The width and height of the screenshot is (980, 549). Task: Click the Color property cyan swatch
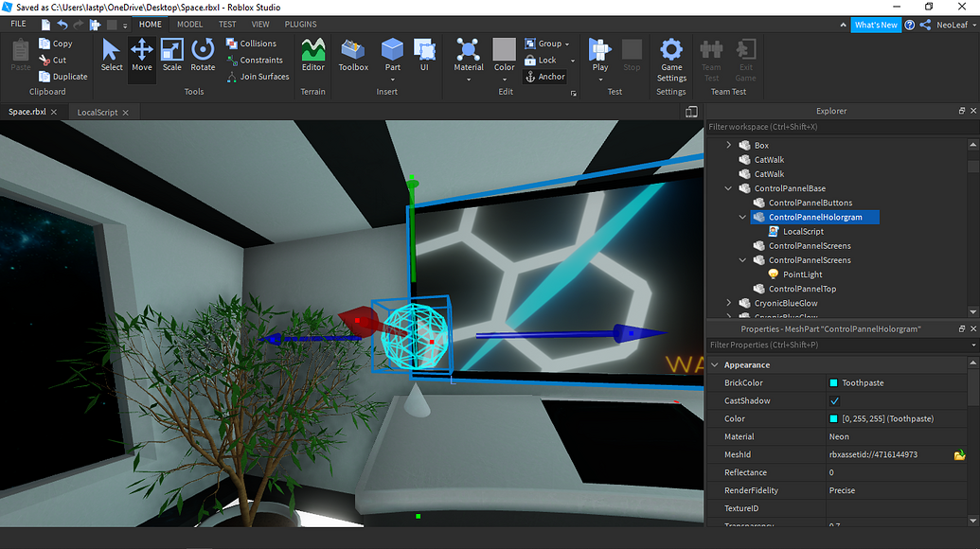(x=834, y=418)
